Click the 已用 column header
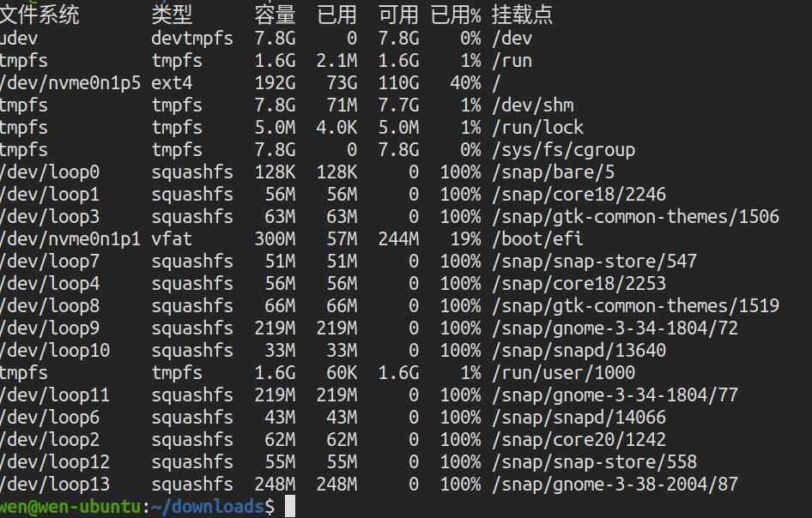 338,14
